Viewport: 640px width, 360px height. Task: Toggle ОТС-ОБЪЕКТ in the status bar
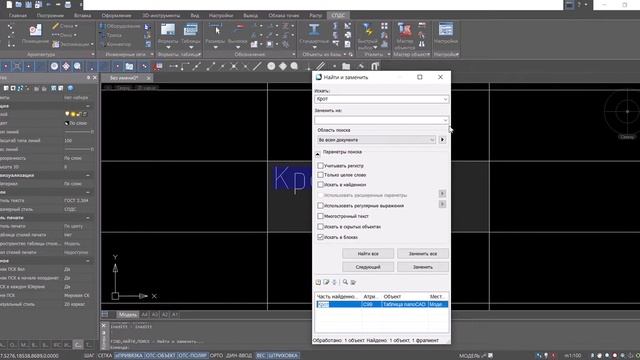[160, 356]
